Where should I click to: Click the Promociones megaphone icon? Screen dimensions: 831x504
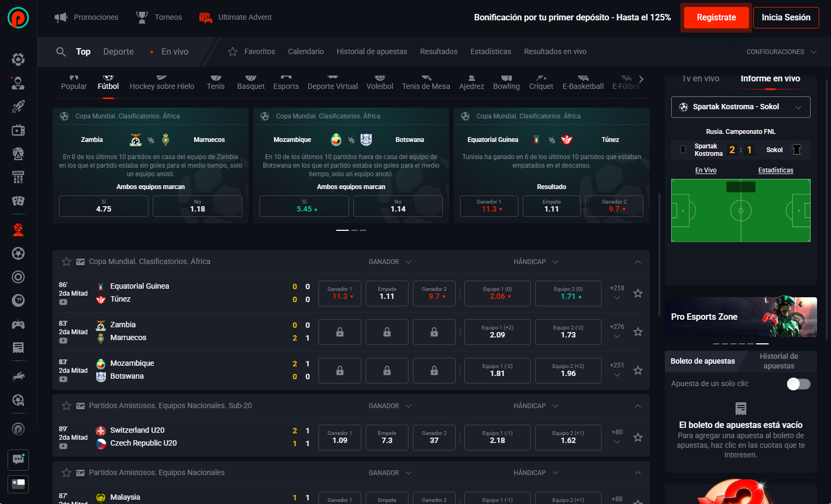pos(61,17)
